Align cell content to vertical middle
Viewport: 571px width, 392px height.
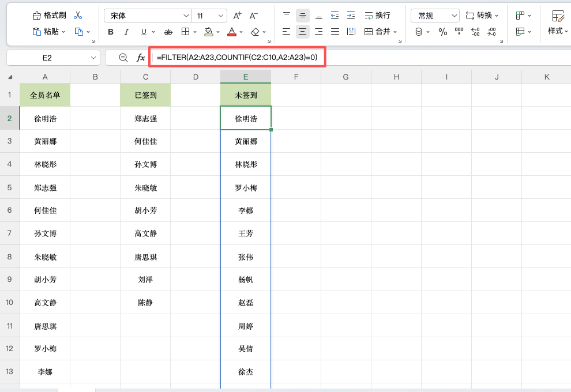coord(303,16)
